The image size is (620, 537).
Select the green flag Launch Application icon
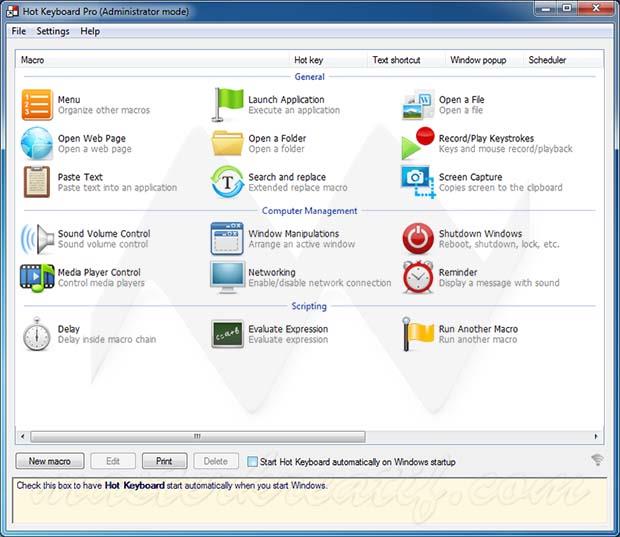tap(227, 104)
